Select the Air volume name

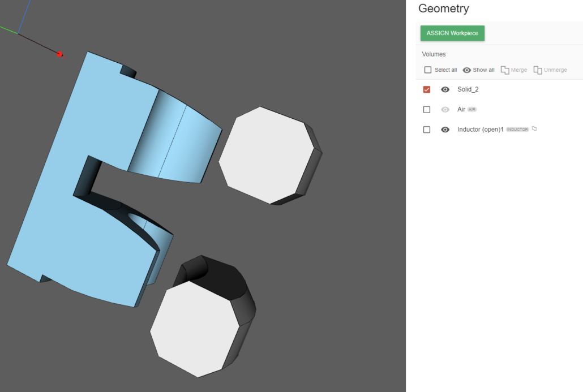[461, 110]
